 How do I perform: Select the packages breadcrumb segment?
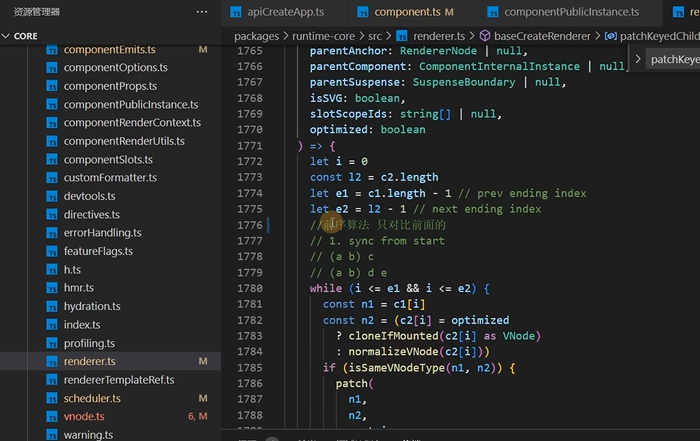coord(256,36)
